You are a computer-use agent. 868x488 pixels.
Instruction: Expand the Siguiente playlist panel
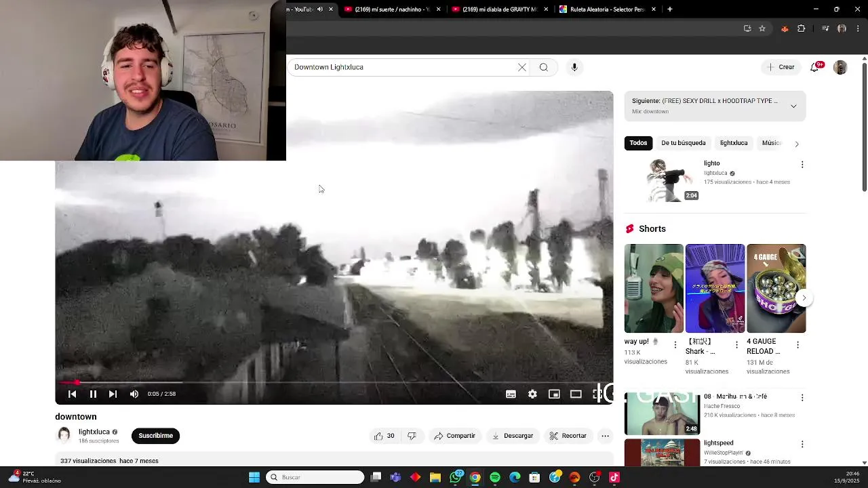(793, 106)
